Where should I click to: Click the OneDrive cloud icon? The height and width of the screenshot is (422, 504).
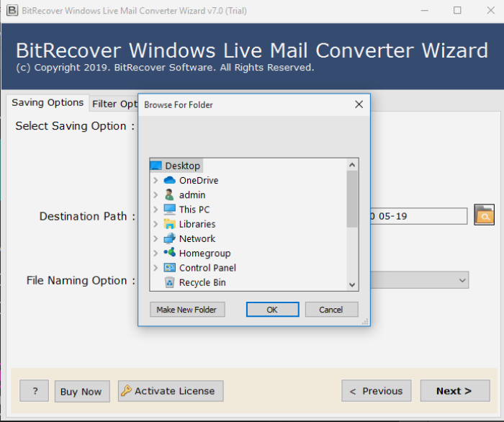(169, 180)
